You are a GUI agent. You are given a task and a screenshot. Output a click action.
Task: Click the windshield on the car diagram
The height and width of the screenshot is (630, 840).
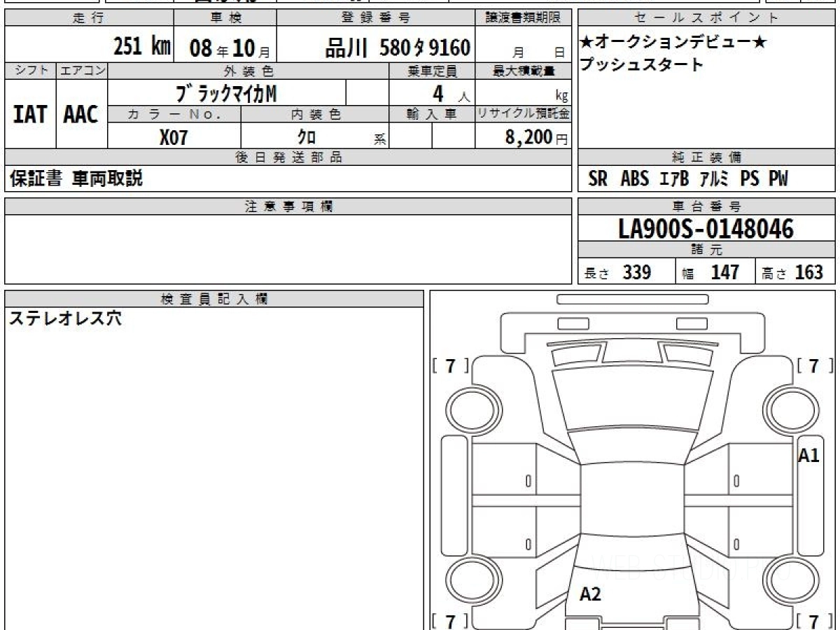pos(633,398)
